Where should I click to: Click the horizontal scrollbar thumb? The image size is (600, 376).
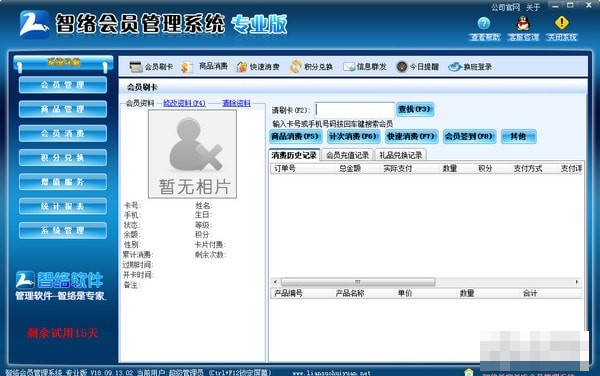(x=358, y=282)
